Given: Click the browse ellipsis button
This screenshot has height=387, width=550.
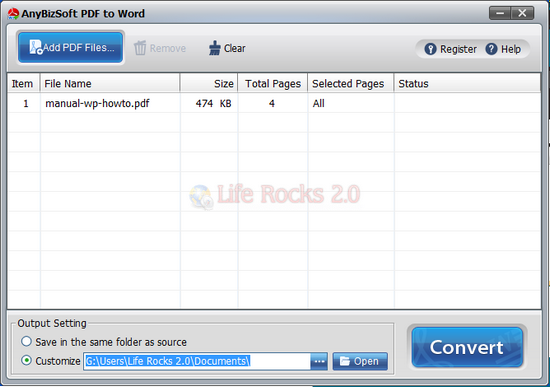Looking at the screenshot, I should coord(319,361).
